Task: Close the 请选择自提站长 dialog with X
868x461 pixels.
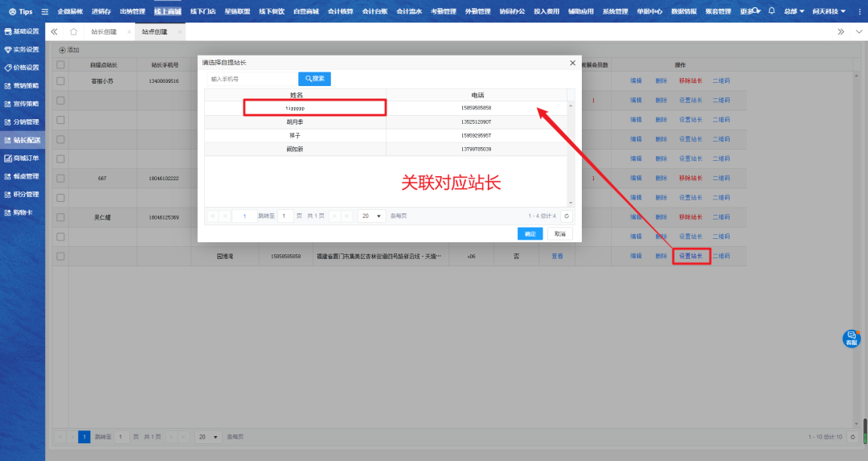Action: pos(573,62)
